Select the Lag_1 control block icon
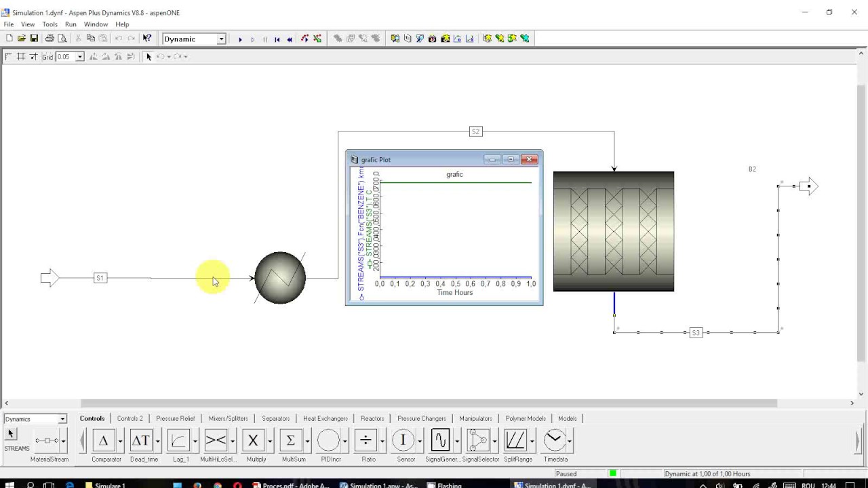 [178, 441]
